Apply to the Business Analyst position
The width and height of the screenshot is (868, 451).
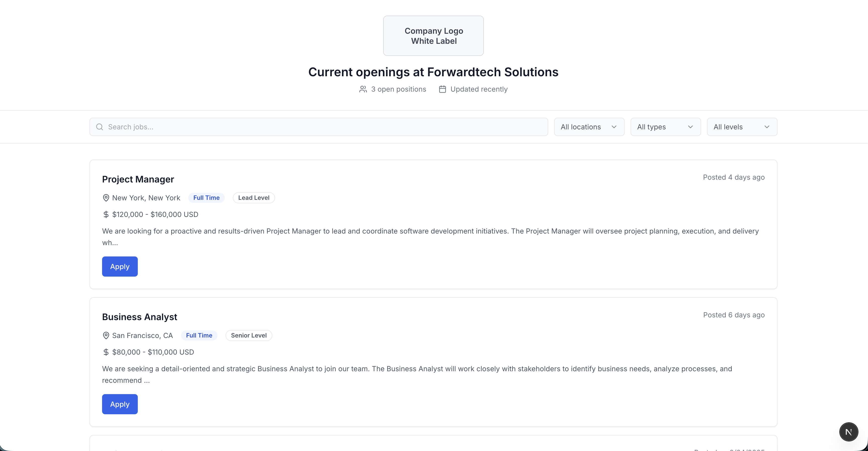coord(120,404)
